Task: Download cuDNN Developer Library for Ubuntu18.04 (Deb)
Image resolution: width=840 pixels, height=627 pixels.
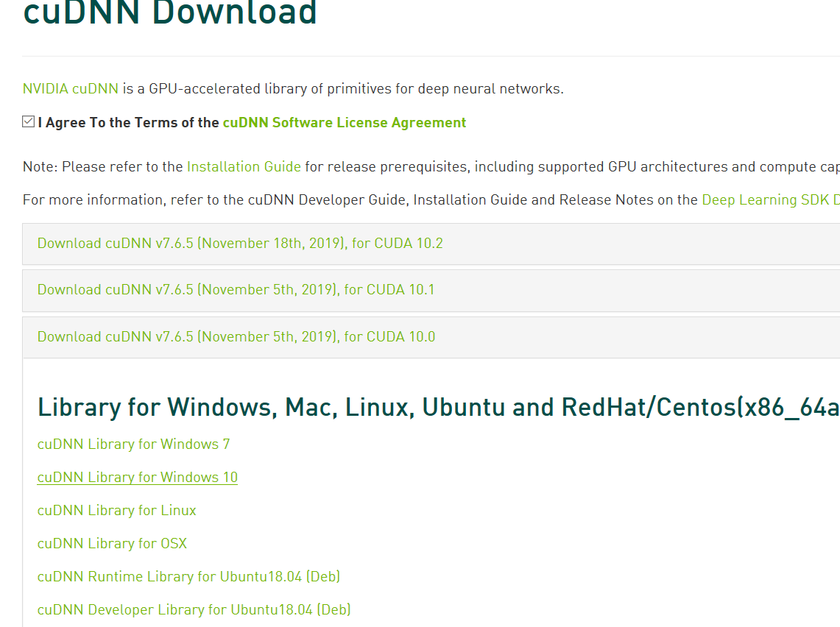Action: [x=194, y=610]
